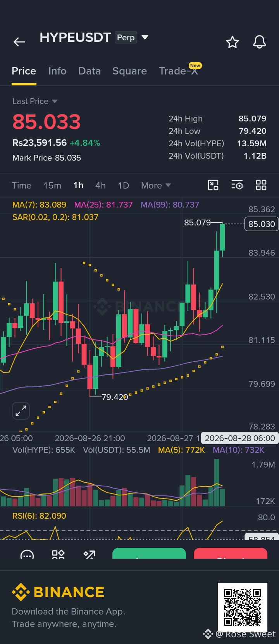Tap the 24h Vol(HYPE) 13.59M value

coord(252,144)
